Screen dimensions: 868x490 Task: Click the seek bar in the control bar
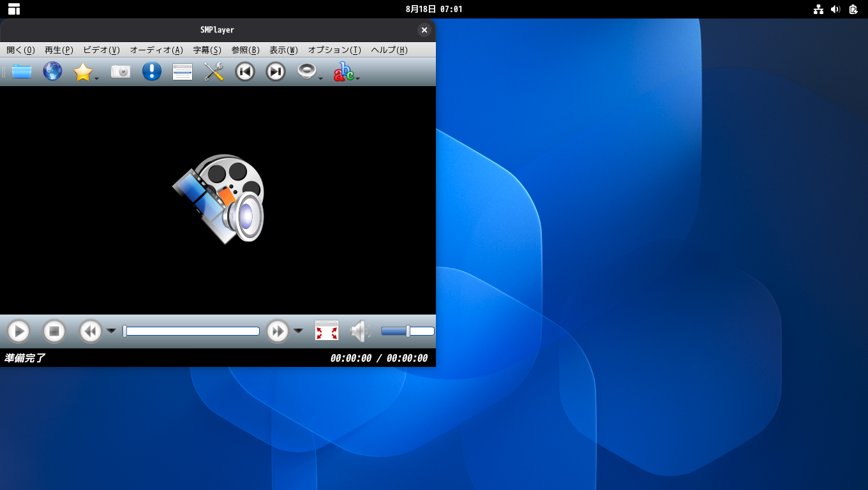[191, 331]
